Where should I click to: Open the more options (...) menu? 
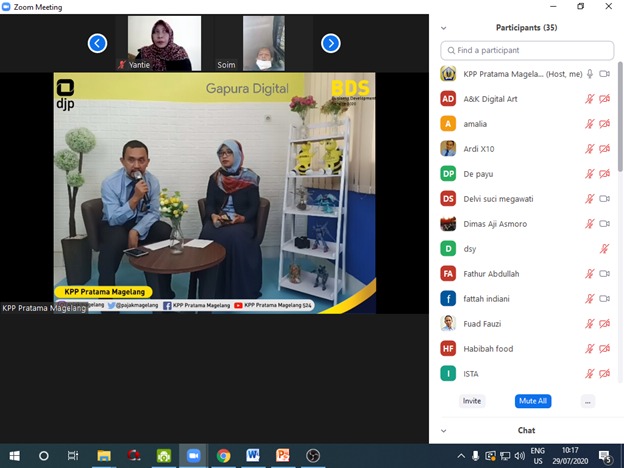587,401
